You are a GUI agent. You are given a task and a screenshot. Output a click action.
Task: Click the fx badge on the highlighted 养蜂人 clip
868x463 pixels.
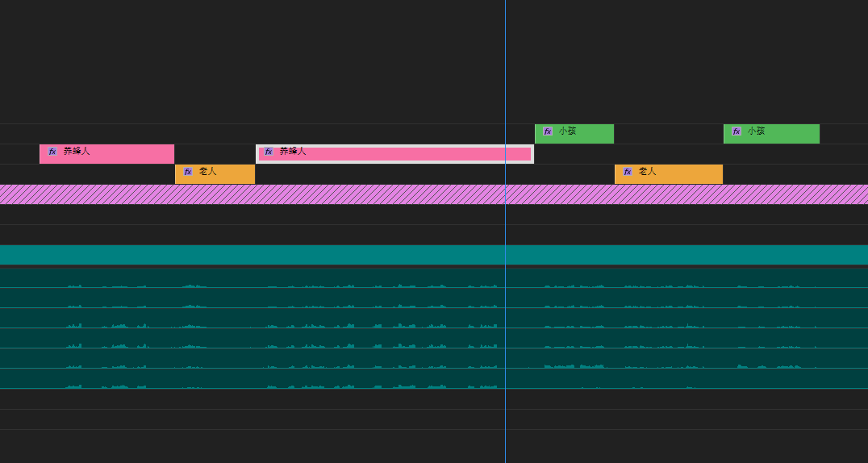pyautogui.click(x=269, y=152)
